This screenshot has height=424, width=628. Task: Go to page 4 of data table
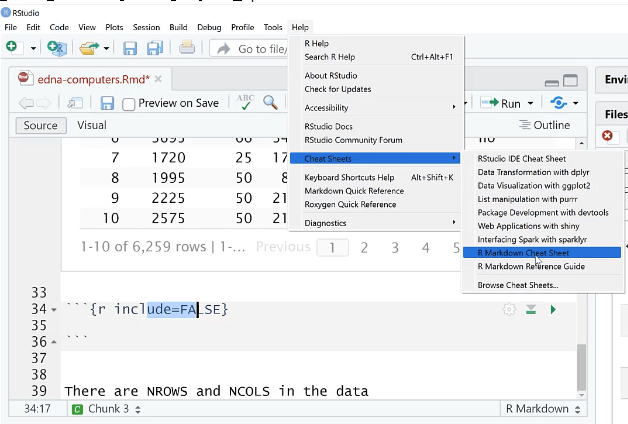click(x=425, y=248)
